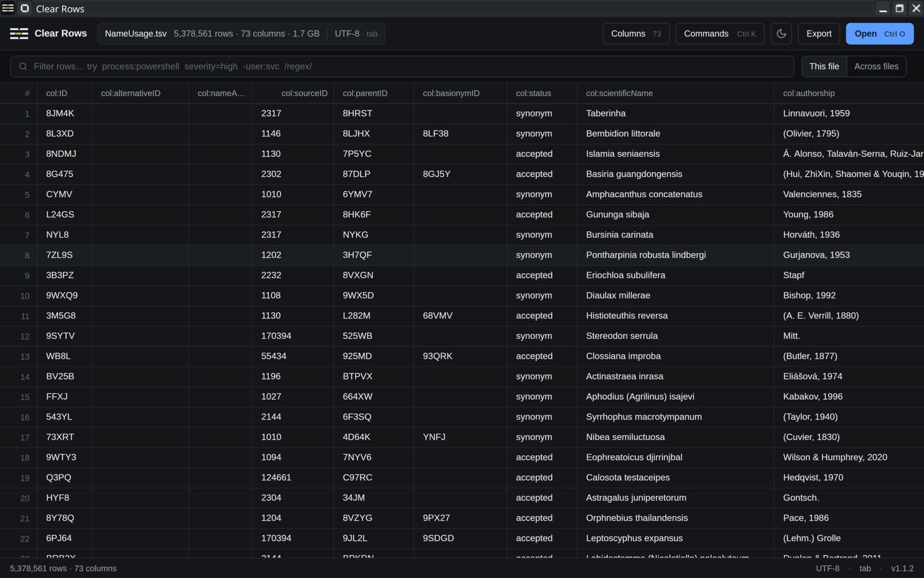The height and width of the screenshot is (578, 924).
Task: Click Clossiana improba cell
Action: pyautogui.click(x=675, y=356)
